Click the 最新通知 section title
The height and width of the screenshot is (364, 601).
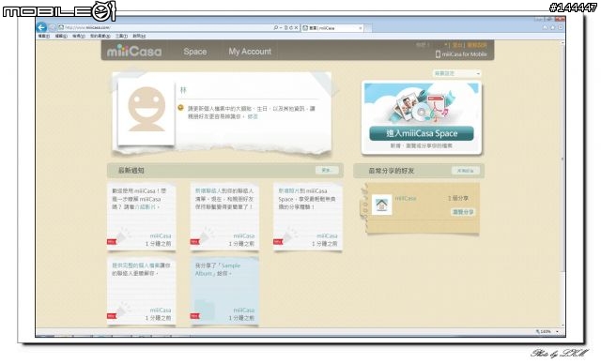[x=131, y=171]
